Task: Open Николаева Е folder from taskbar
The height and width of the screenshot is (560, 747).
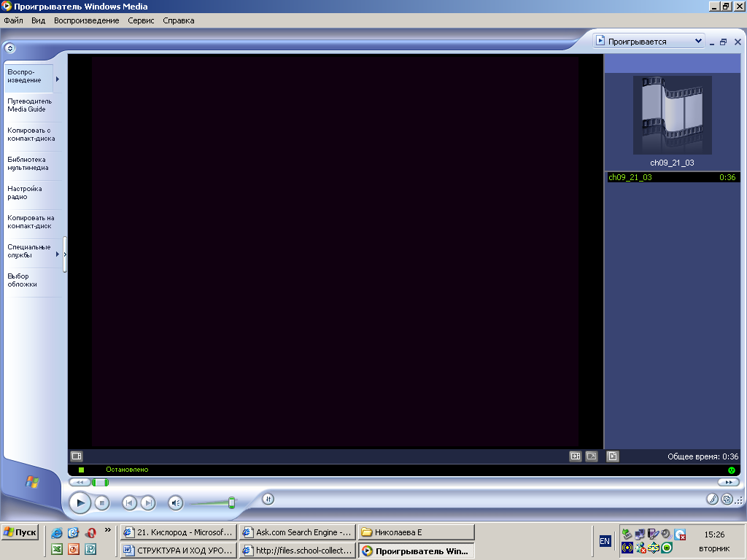Action: [x=417, y=532]
